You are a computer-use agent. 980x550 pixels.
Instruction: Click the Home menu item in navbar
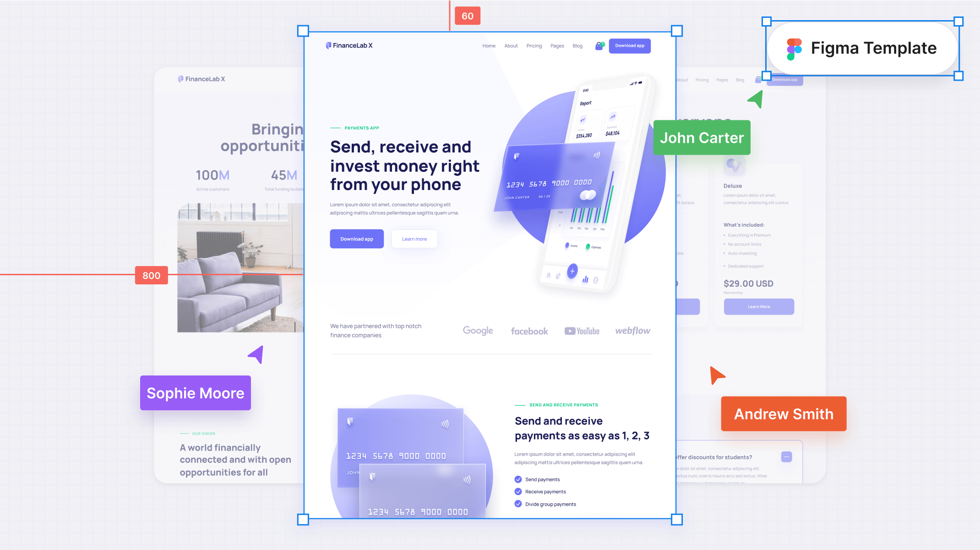coord(488,46)
